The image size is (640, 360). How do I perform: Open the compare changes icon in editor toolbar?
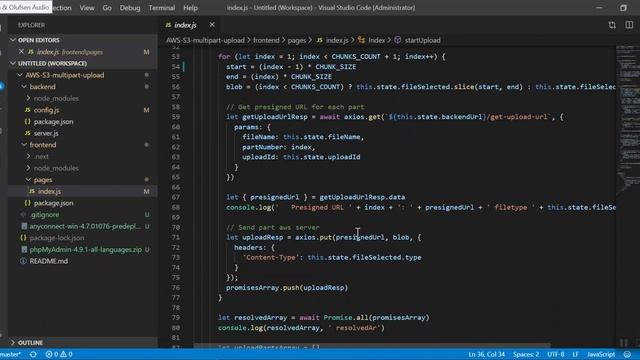(x=612, y=25)
